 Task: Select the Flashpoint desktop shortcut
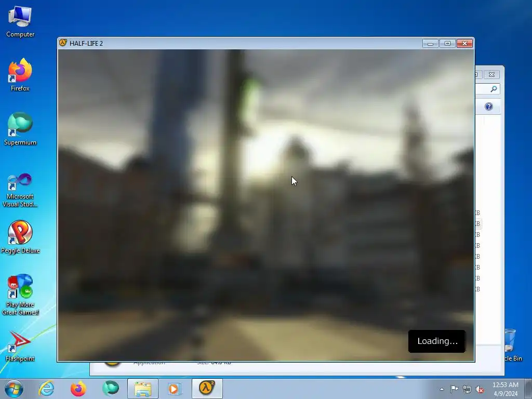pos(20,346)
